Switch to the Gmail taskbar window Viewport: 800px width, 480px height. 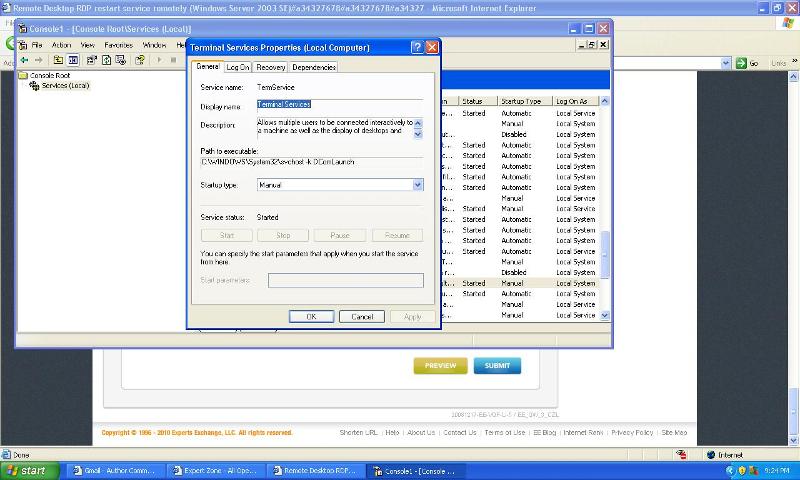117,471
